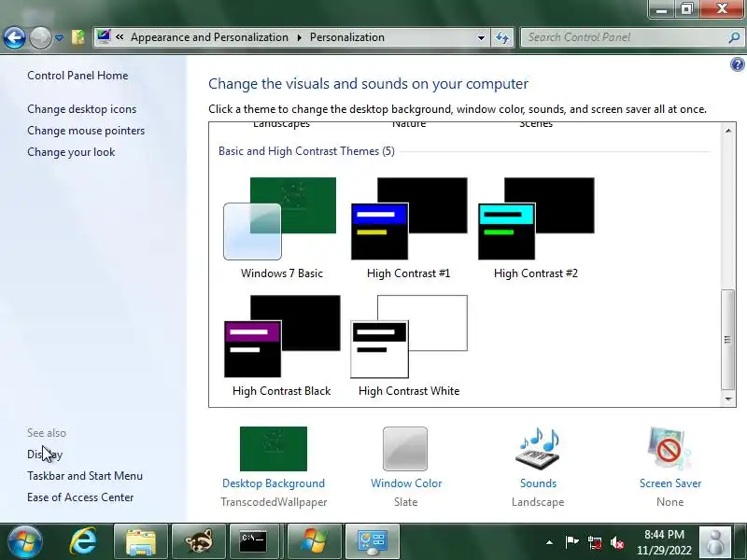Expand the address bar double-chevron

coord(120,37)
